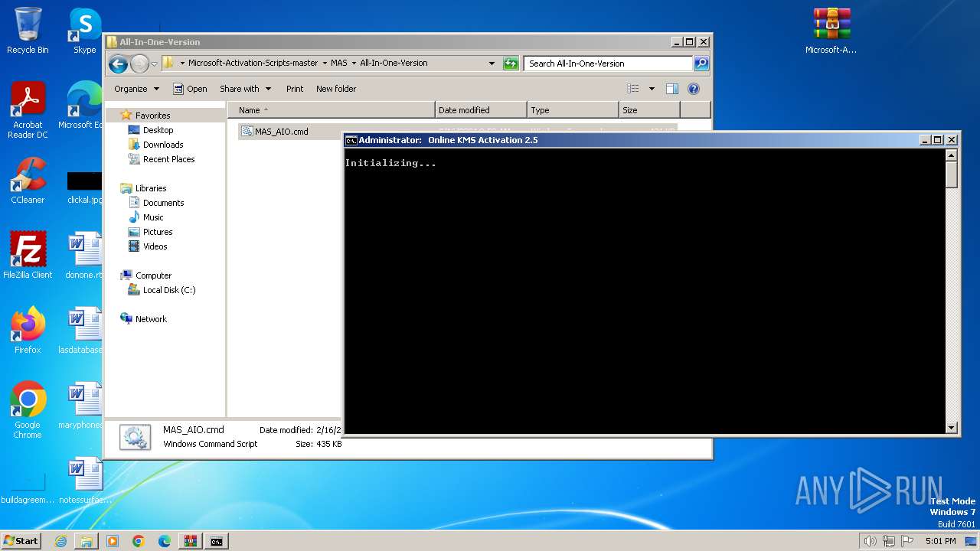Launch Firefox from the desktop
This screenshot has width=980, height=551.
tap(28, 331)
